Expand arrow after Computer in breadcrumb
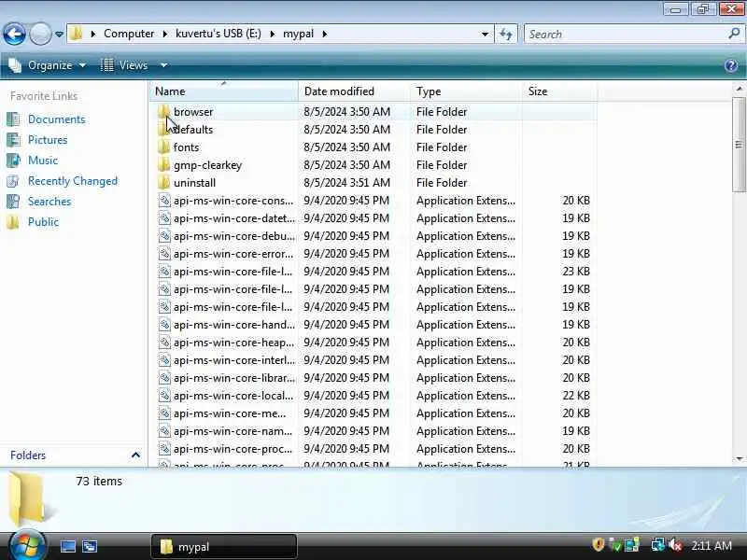The width and height of the screenshot is (747, 560). coord(165,34)
